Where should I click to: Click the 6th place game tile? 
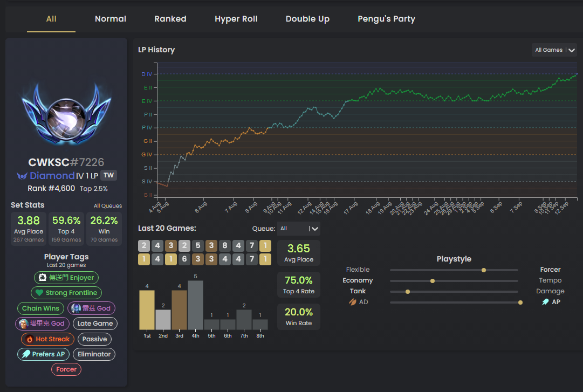tap(184, 259)
